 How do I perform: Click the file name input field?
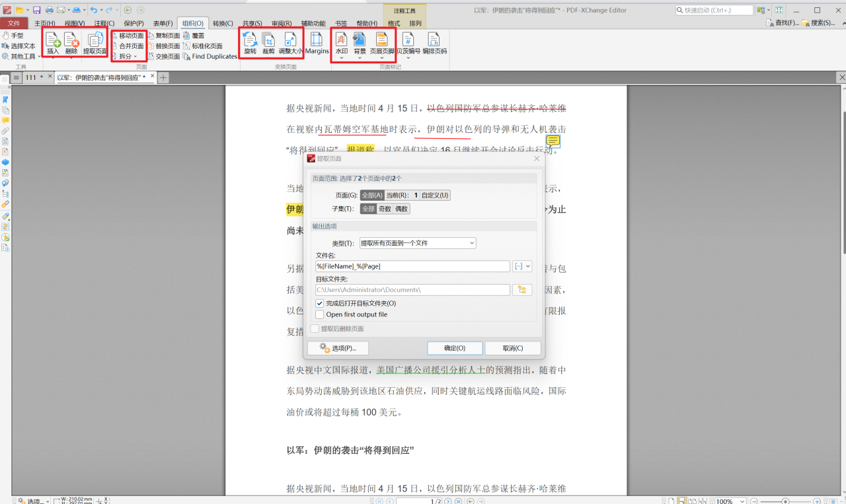[x=413, y=266]
